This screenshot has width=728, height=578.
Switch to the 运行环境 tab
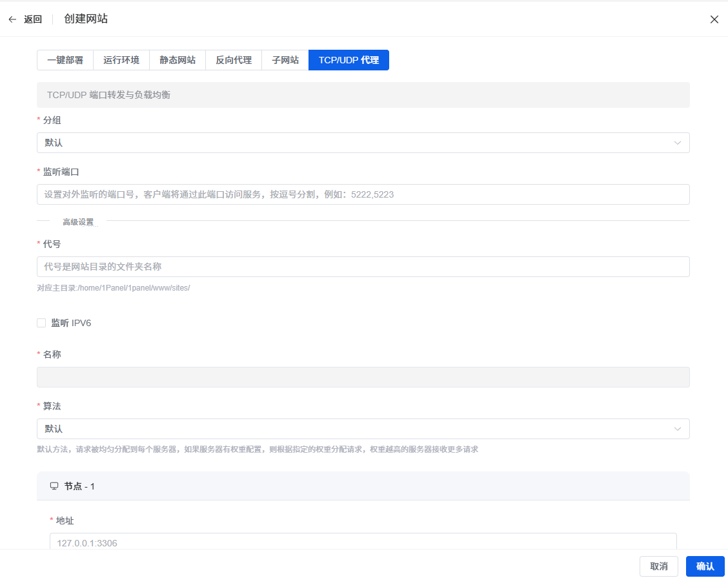click(121, 60)
